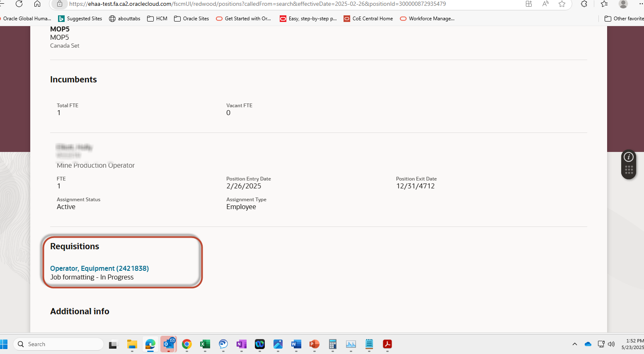The width and height of the screenshot is (644, 354).
Task: Open File Explorer from taskbar
Action: pyautogui.click(x=132, y=344)
